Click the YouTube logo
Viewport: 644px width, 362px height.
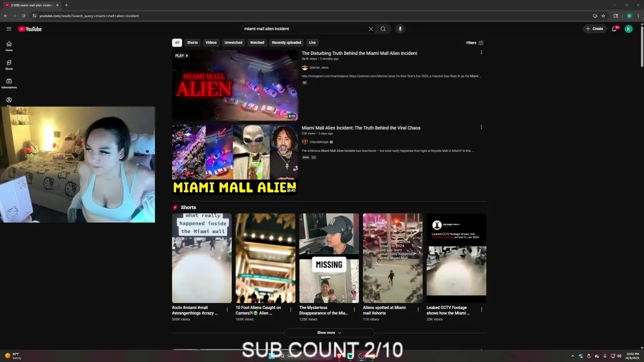[30, 29]
